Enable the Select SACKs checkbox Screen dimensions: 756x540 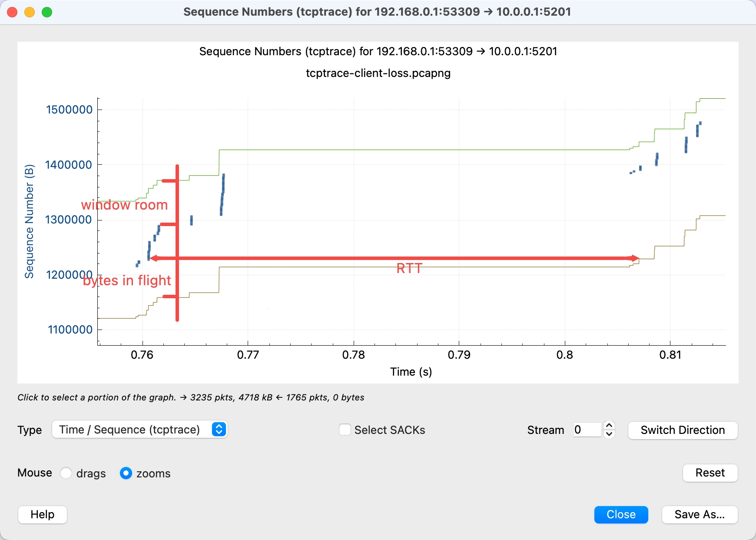click(345, 430)
